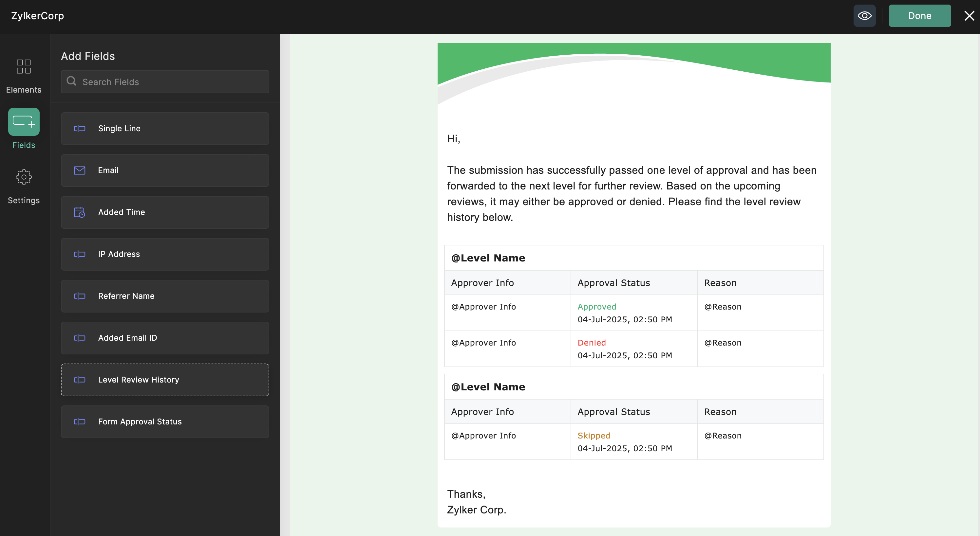Click the Thanks, Zylker Corp signature

(x=476, y=502)
